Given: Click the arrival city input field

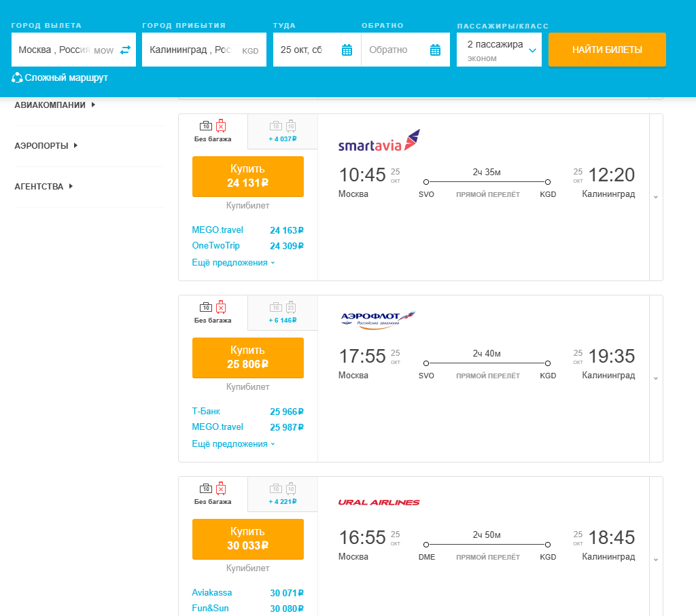Looking at the screenshot, I should (194, 50).
